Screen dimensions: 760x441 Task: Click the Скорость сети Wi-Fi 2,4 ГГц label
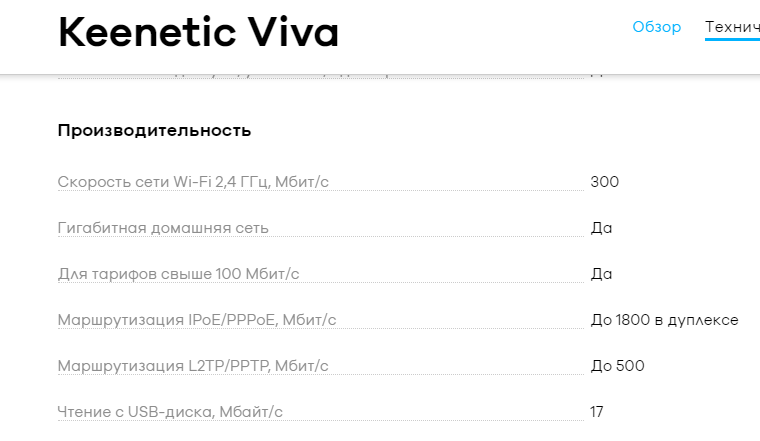click(x=193, y=182)
